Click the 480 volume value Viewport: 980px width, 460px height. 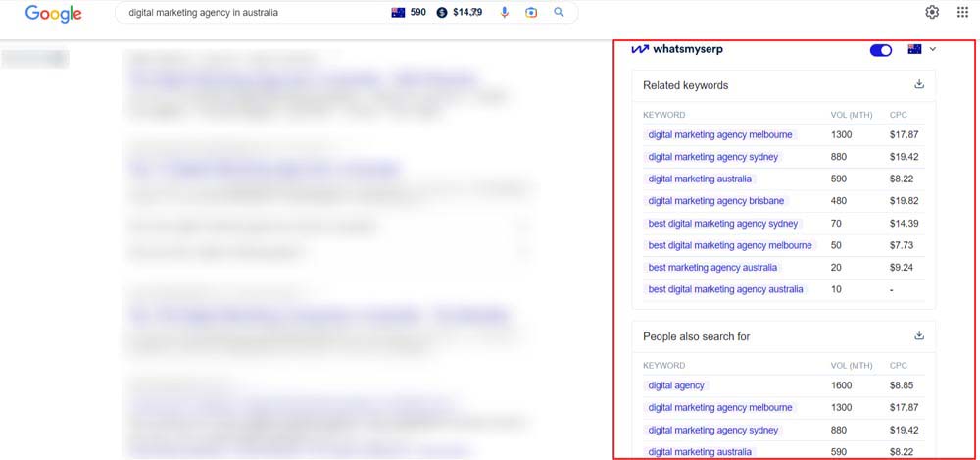pyautogui.click(x=839, y=201)
